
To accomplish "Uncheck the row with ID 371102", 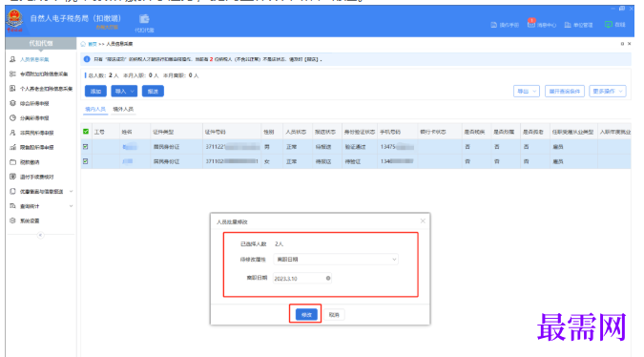I will click(x=86, y=161).
